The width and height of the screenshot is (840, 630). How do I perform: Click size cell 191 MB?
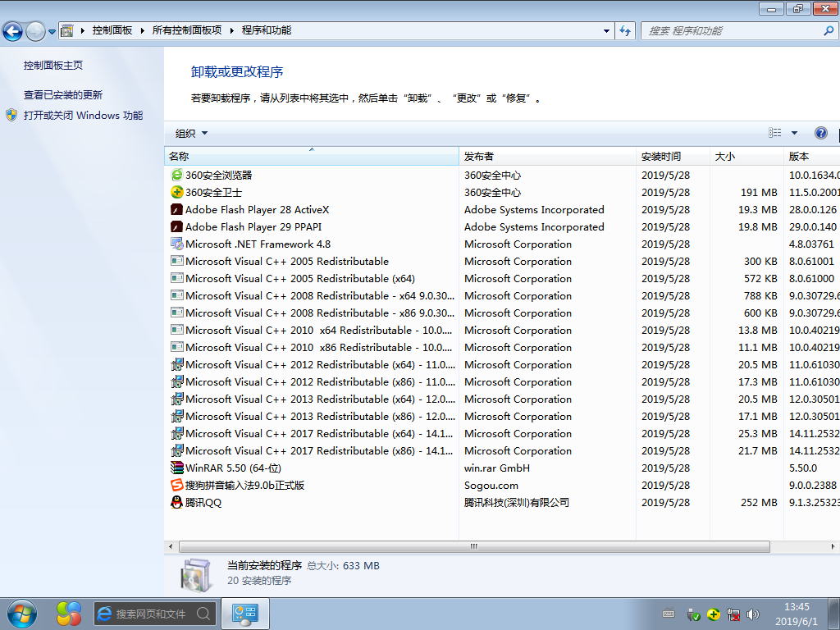click(759, 192)
